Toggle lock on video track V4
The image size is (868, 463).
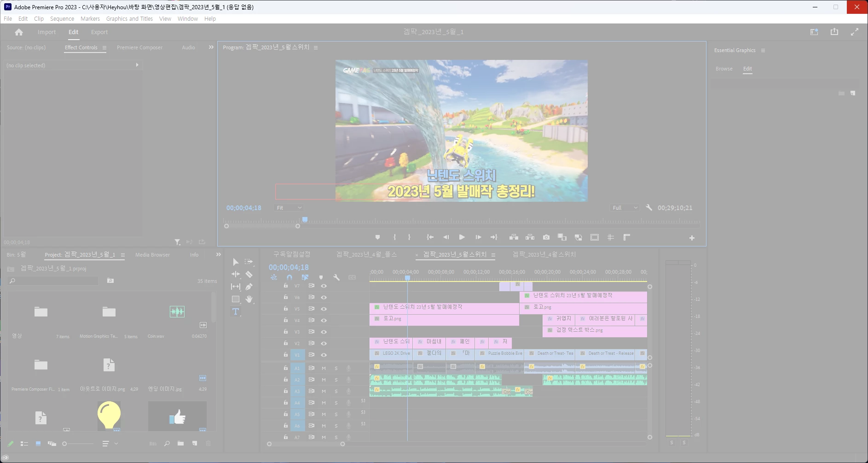[x=286, y=320]
